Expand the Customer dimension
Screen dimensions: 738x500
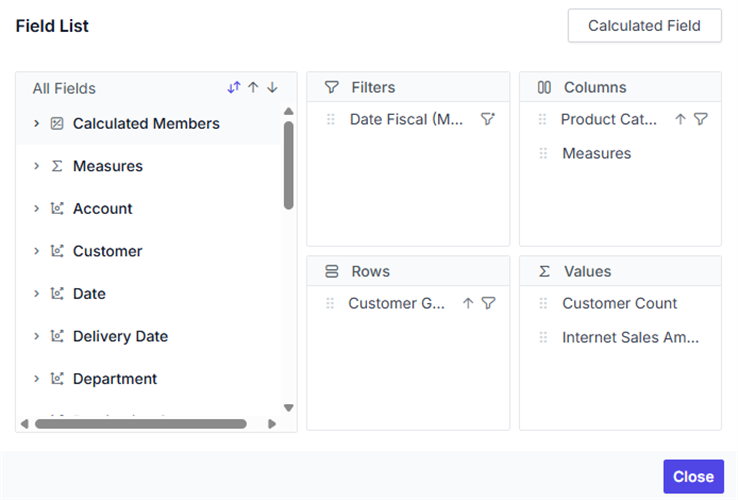(36, 251)
